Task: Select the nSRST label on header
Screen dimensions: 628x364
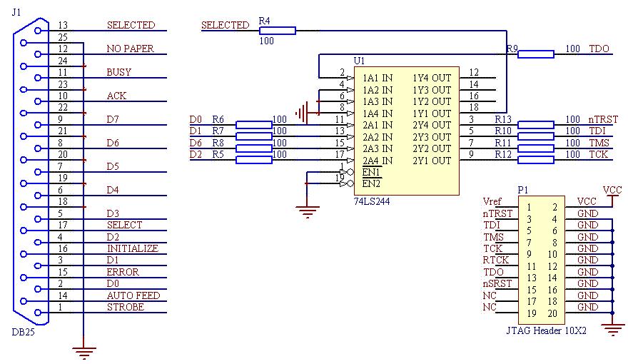Action: click(497, 283)
